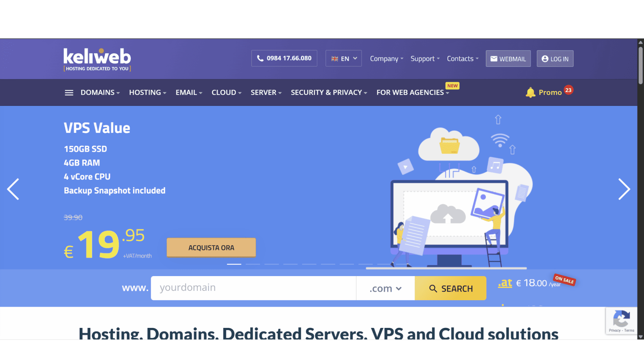
Task: Open the SECURITY & PRIVACY menu
Action: pyautogui.click(x=329, y=93)
